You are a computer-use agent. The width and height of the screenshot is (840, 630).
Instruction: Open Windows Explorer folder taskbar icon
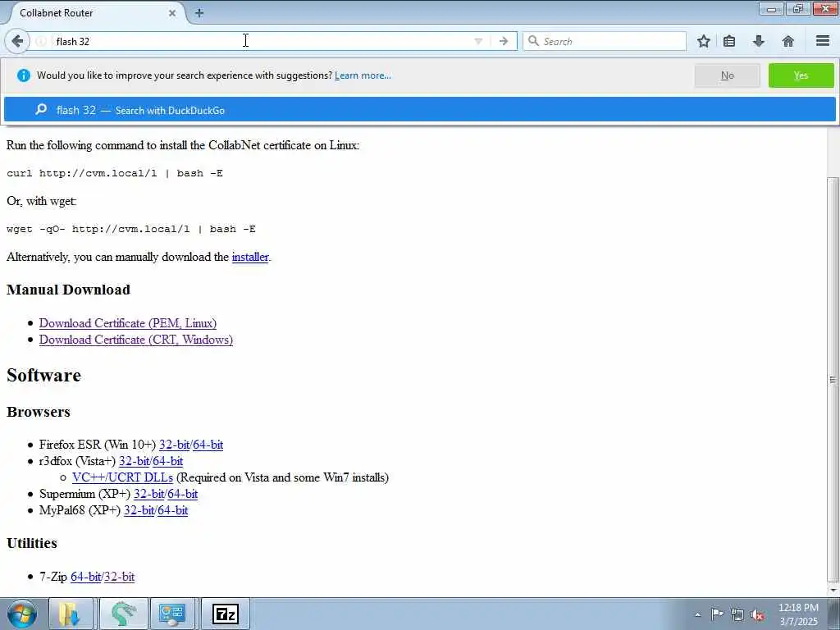point(71,614)
